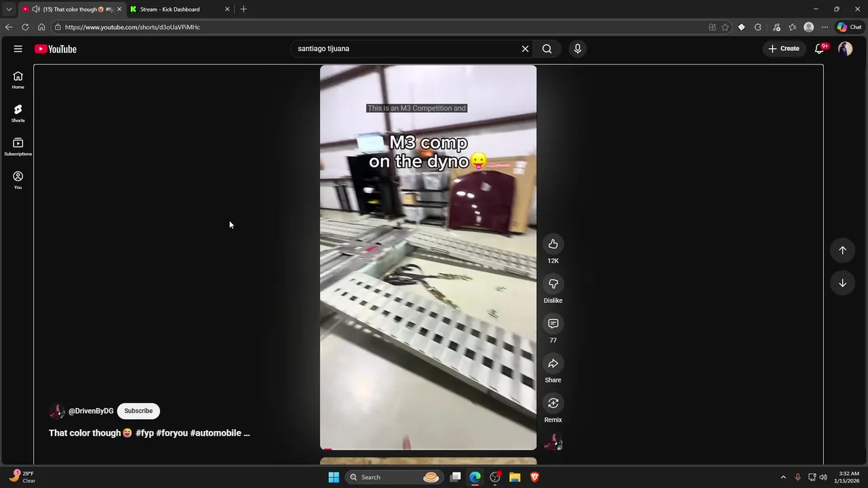
Task: Open the browser profile icon
Action: coord(808,27)
